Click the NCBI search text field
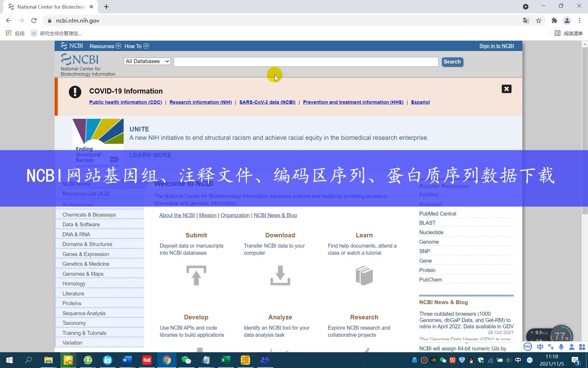Screen dimensions: 588x368 (x=306, y=62)
